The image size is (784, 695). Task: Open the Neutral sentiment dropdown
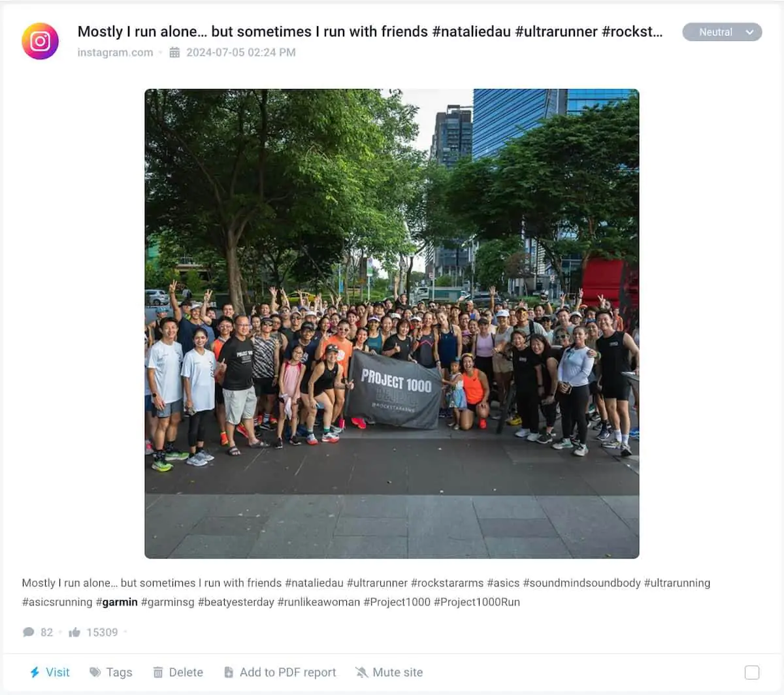(722, 32)
